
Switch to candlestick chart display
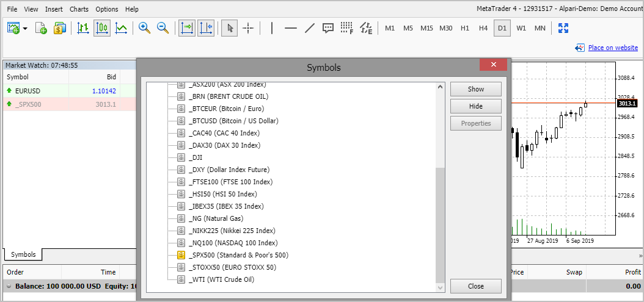(102, 28)
